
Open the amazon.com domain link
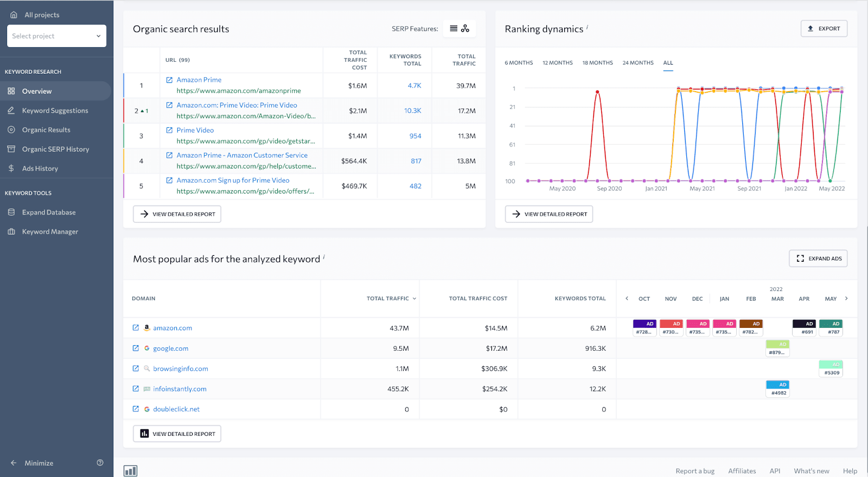click(x=173, y=328)
